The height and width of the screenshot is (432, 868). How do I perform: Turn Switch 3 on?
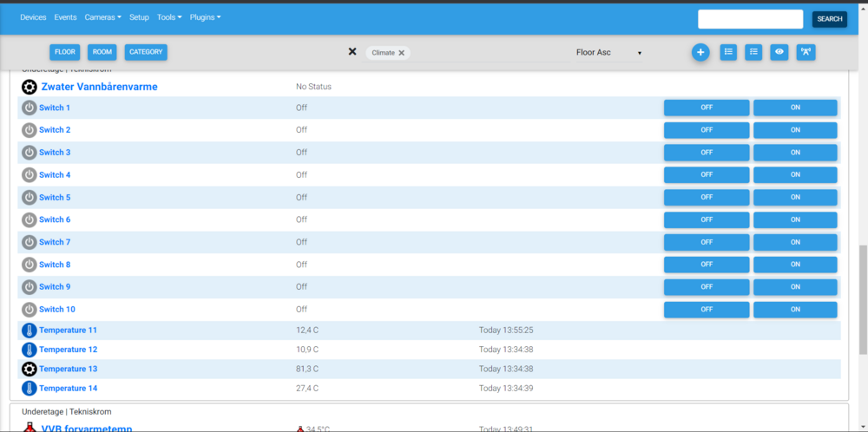(x=795, y=153)
